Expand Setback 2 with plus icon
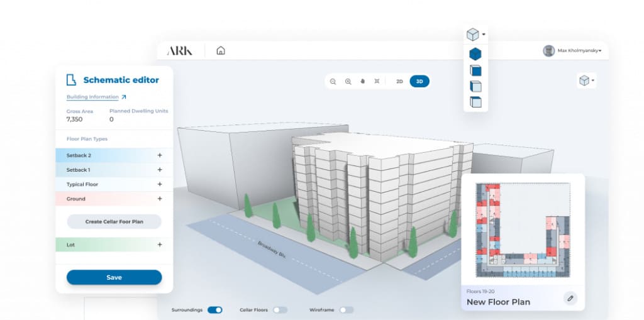 (160, 155)
